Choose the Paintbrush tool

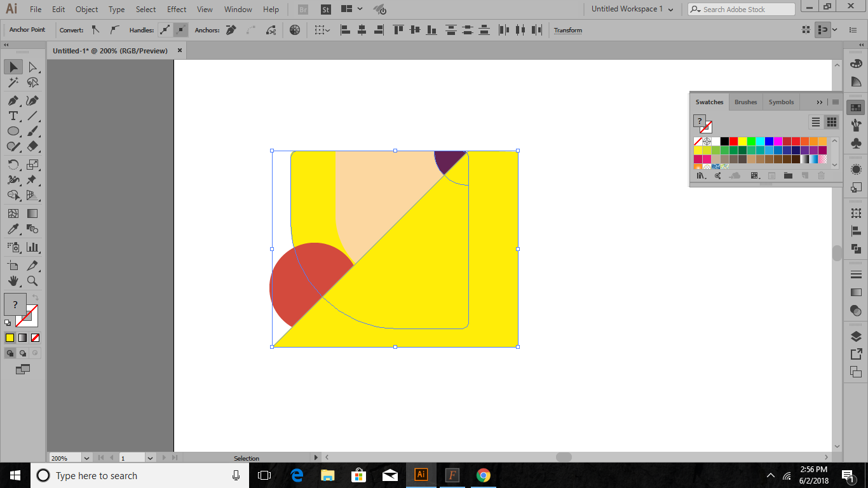(x=33, y=131)
